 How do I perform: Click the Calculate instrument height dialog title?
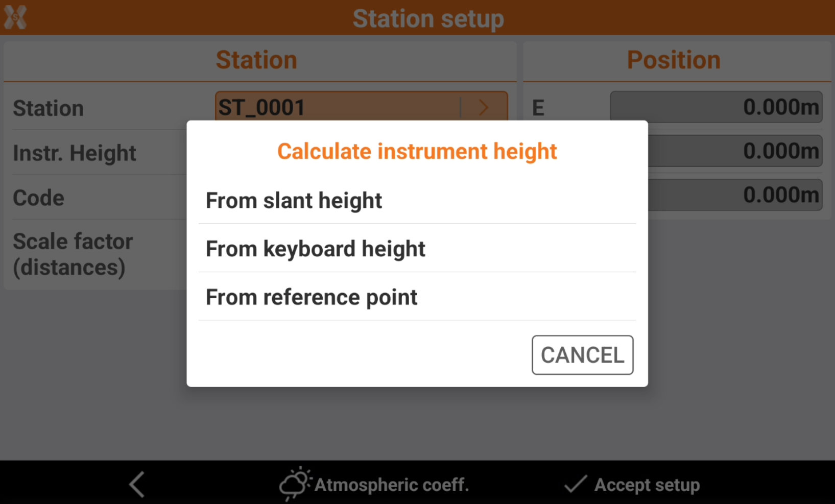[x=417, y=152]
